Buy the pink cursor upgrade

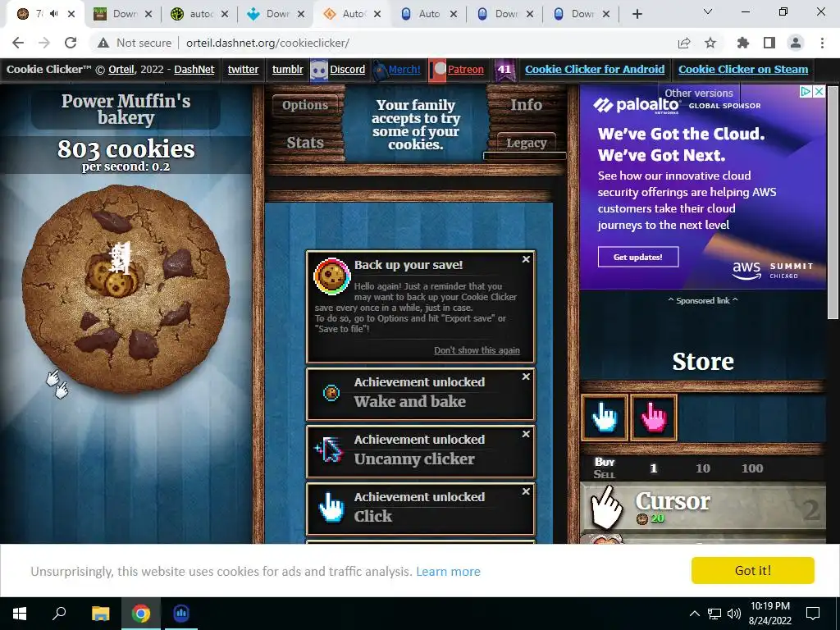654,418
